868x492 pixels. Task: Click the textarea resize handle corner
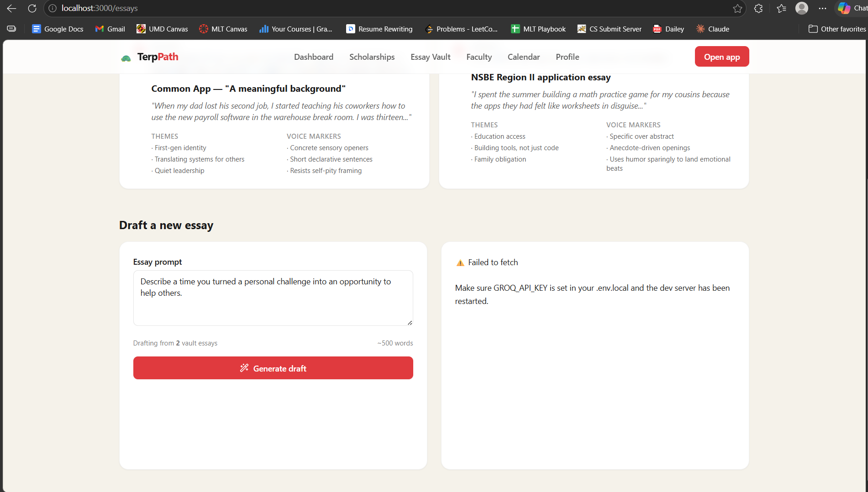click(x=410, y=322)
